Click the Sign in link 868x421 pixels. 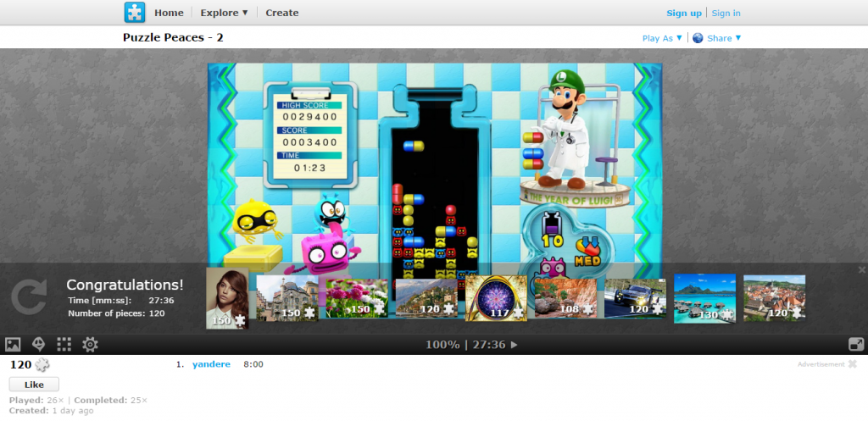tap(726, 14)
